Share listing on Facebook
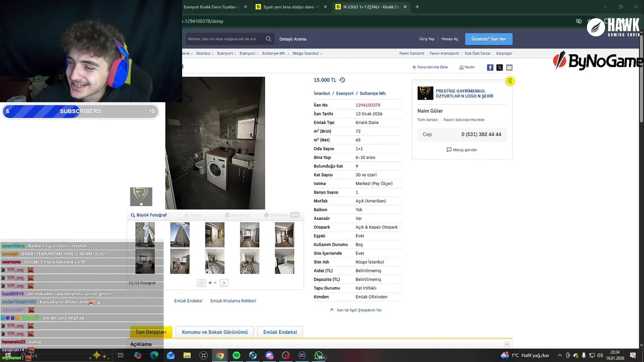644x362 pixels. (490, 67)
